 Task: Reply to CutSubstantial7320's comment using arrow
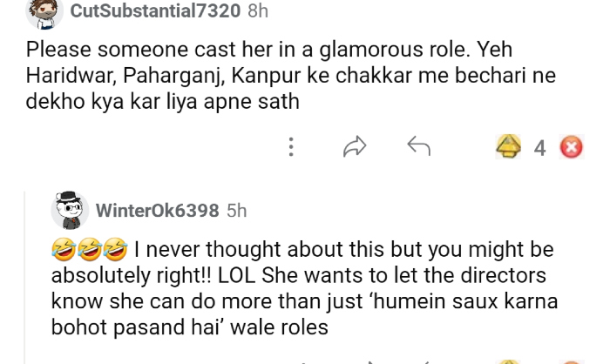pos(419,147)
